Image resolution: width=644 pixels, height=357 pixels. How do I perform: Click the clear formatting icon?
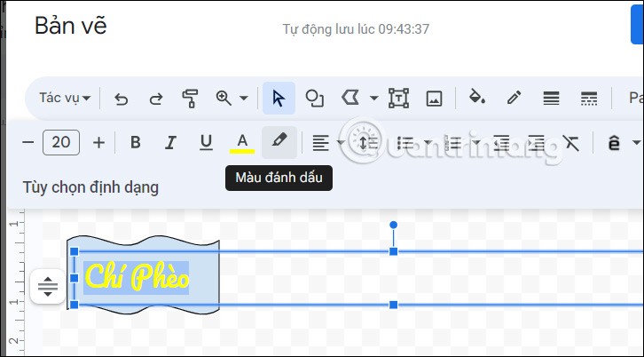point(570,142)
